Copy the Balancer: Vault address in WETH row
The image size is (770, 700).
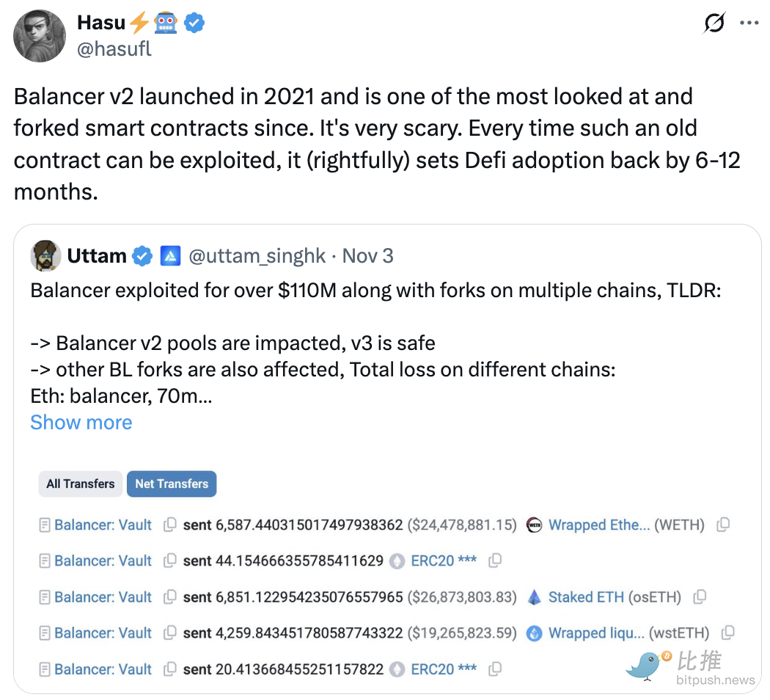pyautogui.click(x=169, y=525)
